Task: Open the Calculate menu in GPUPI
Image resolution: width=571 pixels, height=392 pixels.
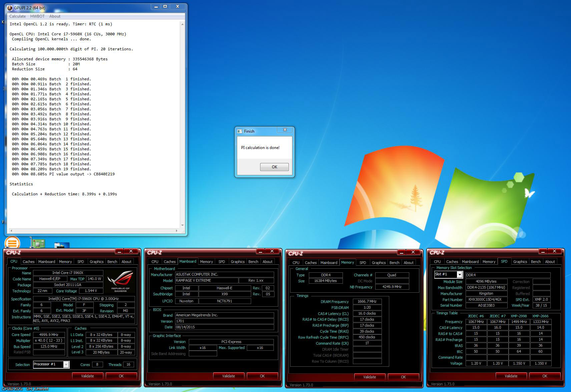Action: pos(17,16)
